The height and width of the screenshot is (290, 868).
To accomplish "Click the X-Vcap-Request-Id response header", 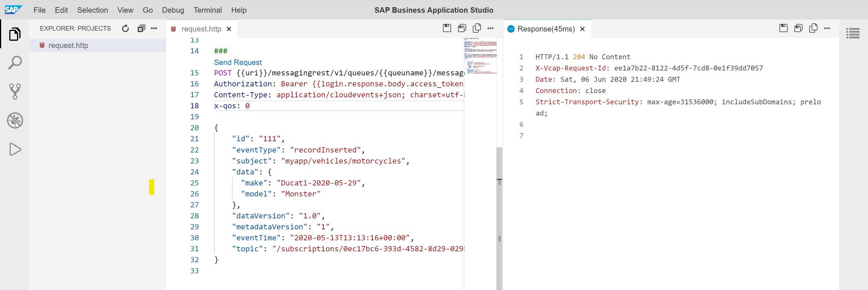I will tap(649, 68).
